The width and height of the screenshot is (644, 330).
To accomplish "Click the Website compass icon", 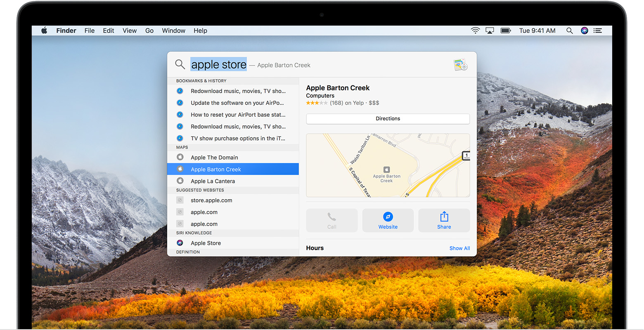I will [x=388, y=216].
